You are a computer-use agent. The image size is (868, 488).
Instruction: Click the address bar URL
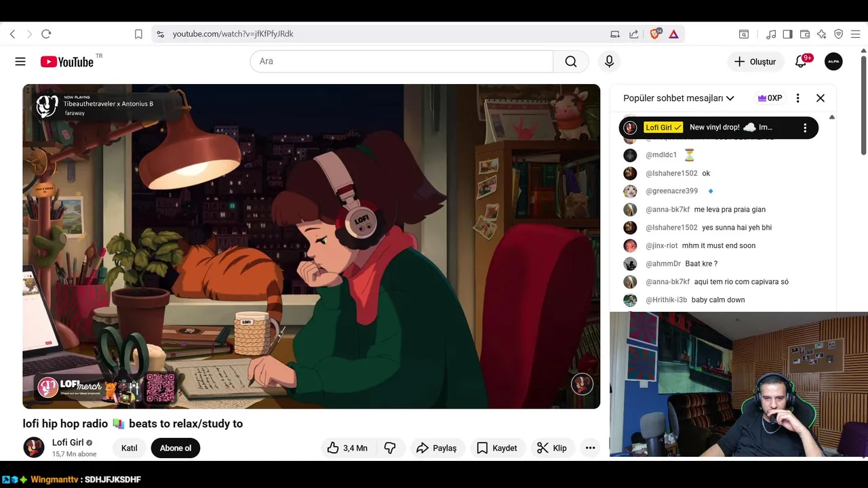click(233, 34)
